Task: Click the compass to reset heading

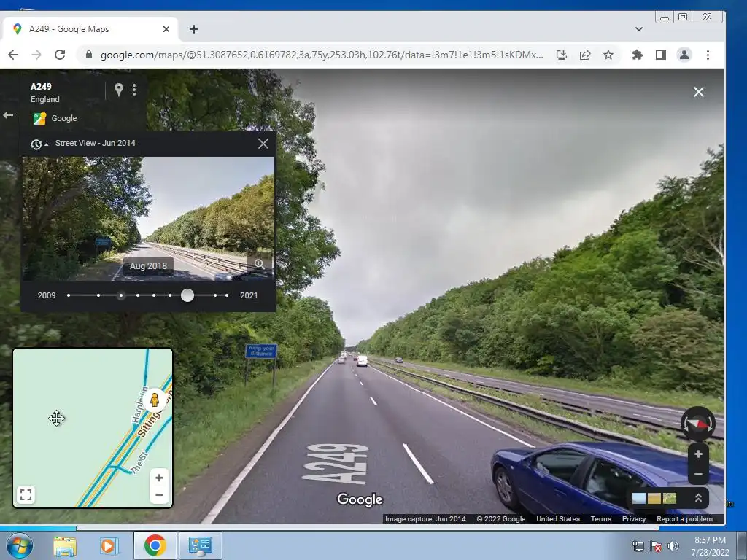Action: 698,424
